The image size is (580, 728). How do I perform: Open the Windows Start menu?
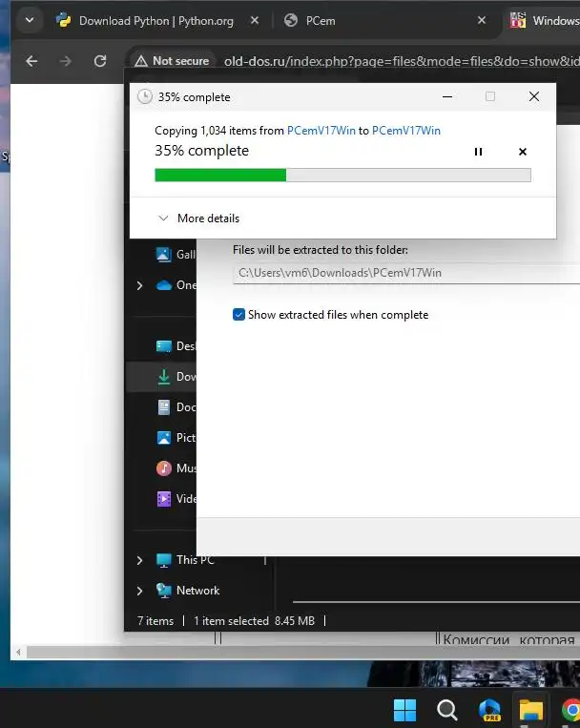[404, 710]
